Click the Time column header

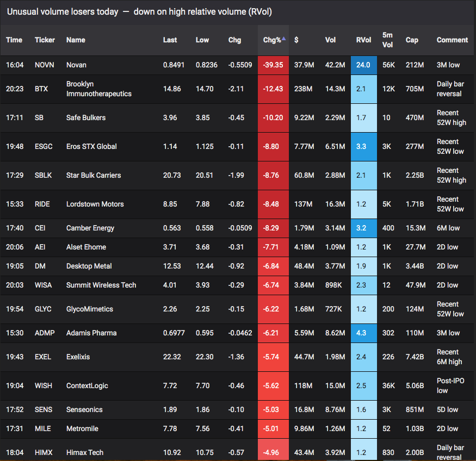point(14,40)
